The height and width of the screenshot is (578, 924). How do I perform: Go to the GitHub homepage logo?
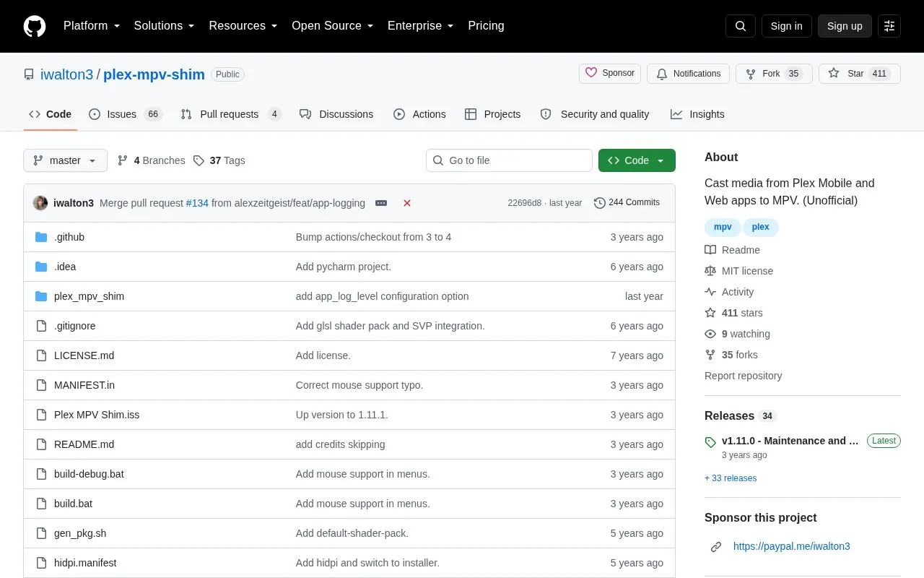click(x=35, y=26)
